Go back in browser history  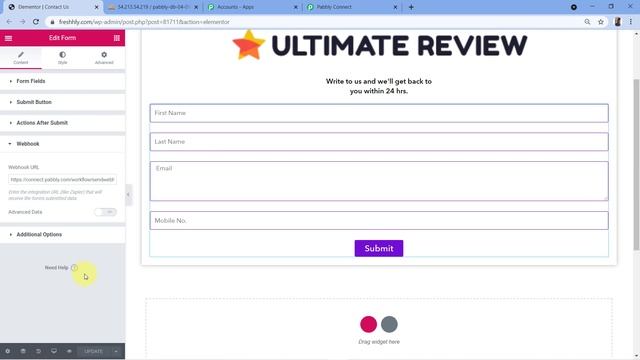[x=9, y=22]
